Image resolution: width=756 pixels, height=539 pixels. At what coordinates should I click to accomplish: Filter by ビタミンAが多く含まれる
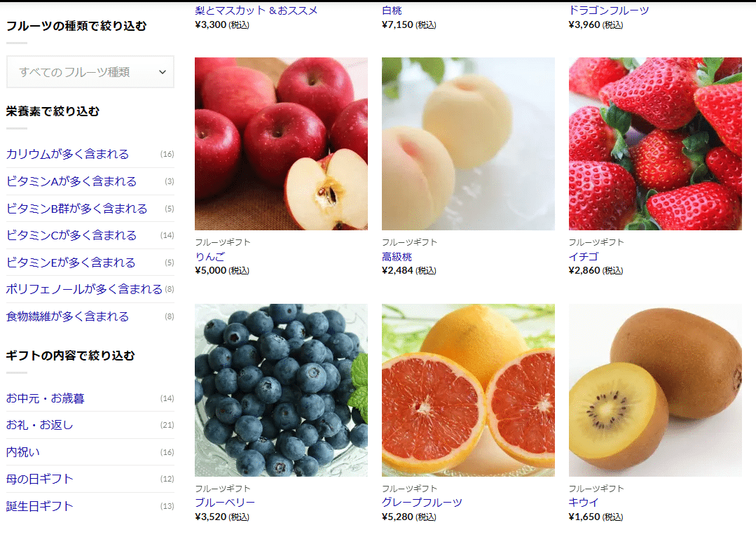tap(71, 181)
